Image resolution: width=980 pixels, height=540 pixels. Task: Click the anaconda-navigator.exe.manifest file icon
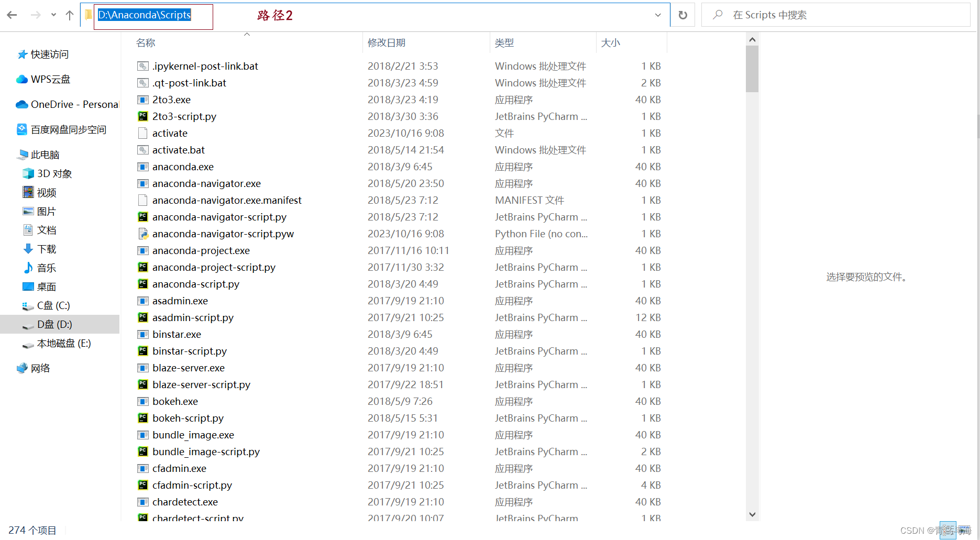coord(143,200)
